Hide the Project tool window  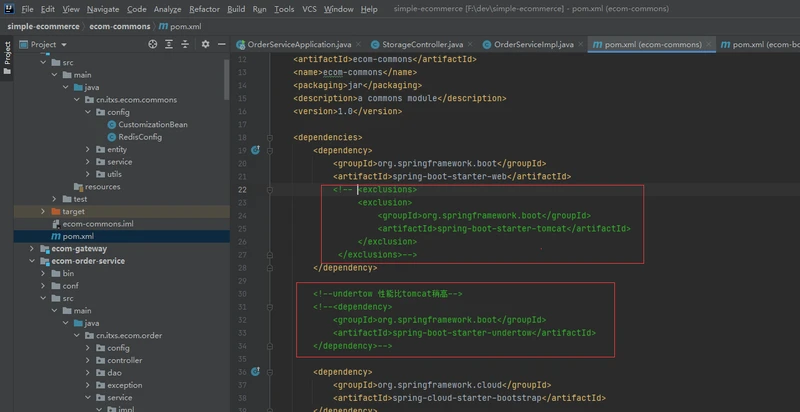point(221,44)
